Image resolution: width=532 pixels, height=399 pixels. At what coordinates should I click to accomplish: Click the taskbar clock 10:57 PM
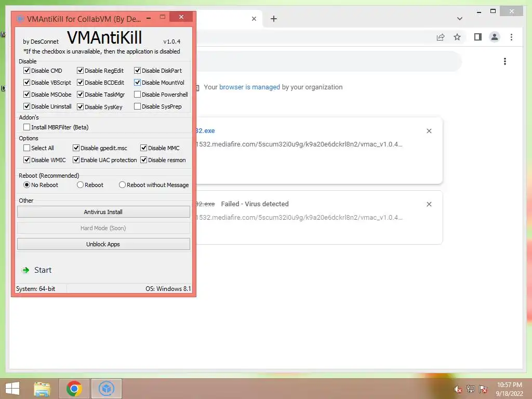(509, 385)
